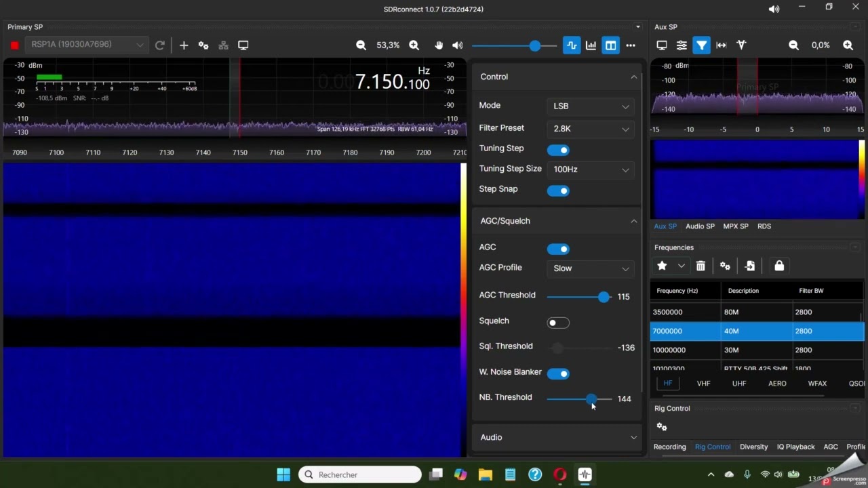868x488 pixels.
Task: Open Rig Control settings gears
Action: (662, 427)
